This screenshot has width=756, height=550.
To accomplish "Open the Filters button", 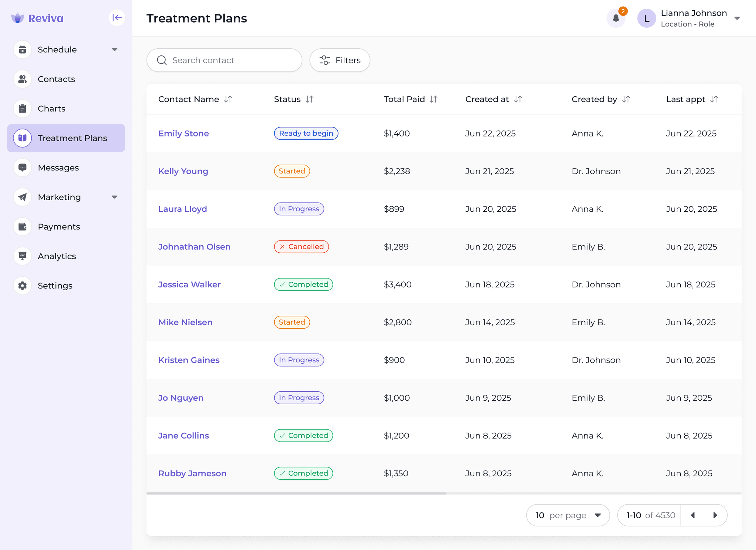I will pyautogui.click(x=340, y=60).
